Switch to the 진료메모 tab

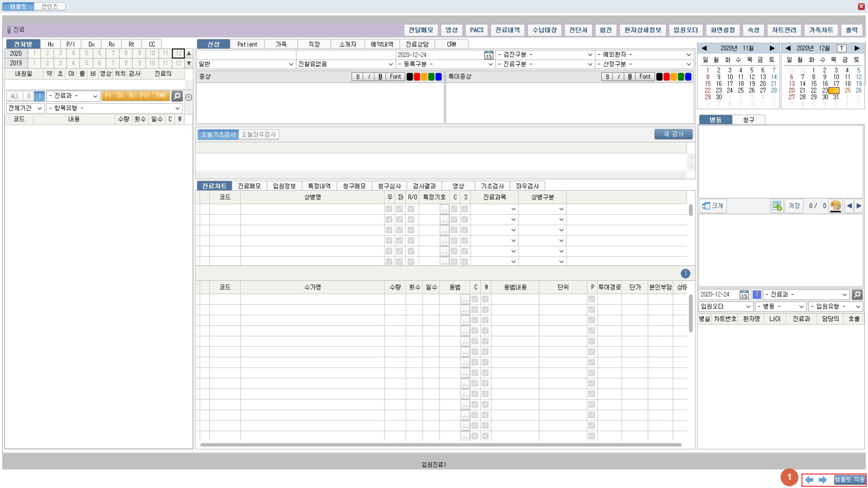pos(249,186)
